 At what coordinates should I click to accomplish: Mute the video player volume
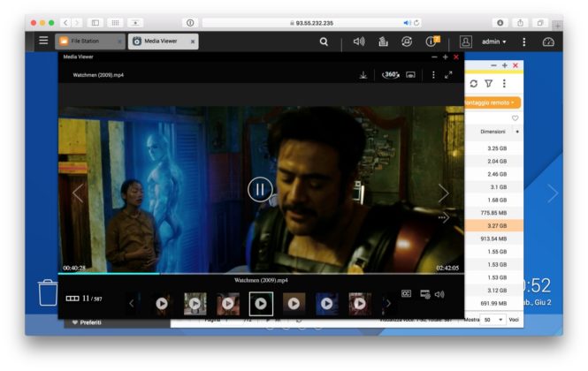[x=439, y=293]
